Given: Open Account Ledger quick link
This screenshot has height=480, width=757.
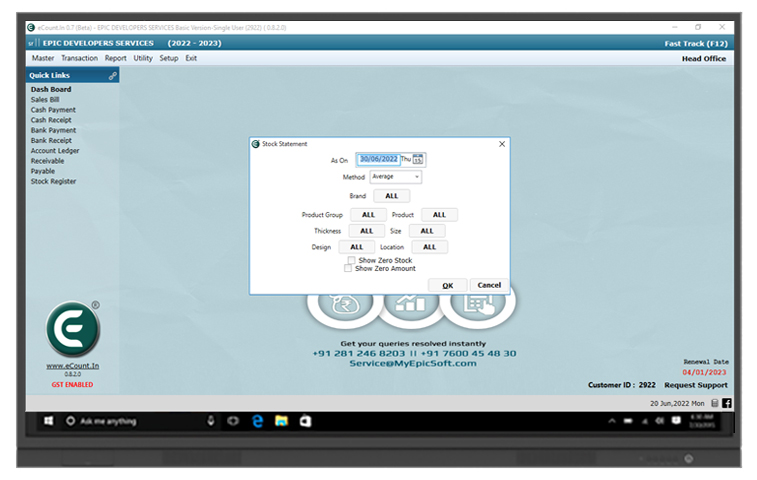Looking at the screenshot, I should [55, 150].
